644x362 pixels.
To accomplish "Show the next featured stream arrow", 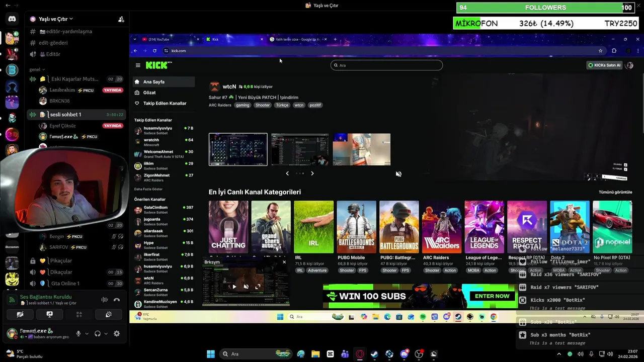I will pyautogui.click(x=312, y=173).
